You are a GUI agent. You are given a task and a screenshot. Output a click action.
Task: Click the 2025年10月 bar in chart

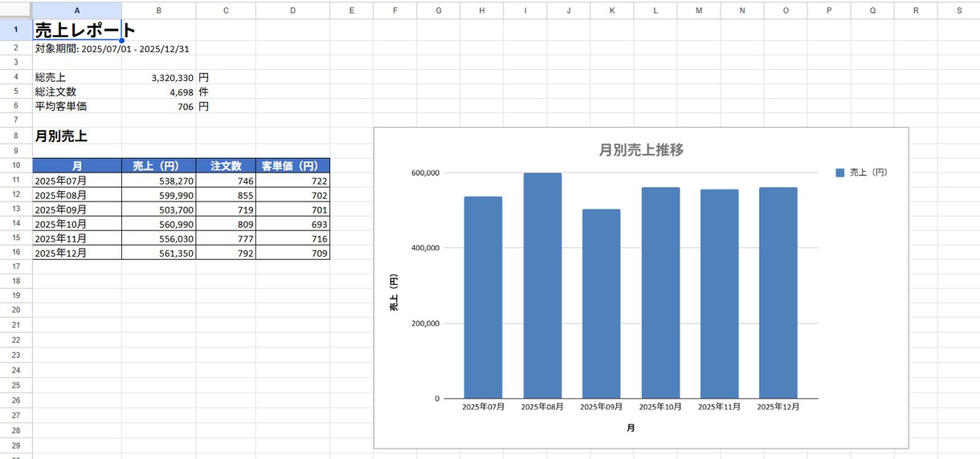(660, 293)
